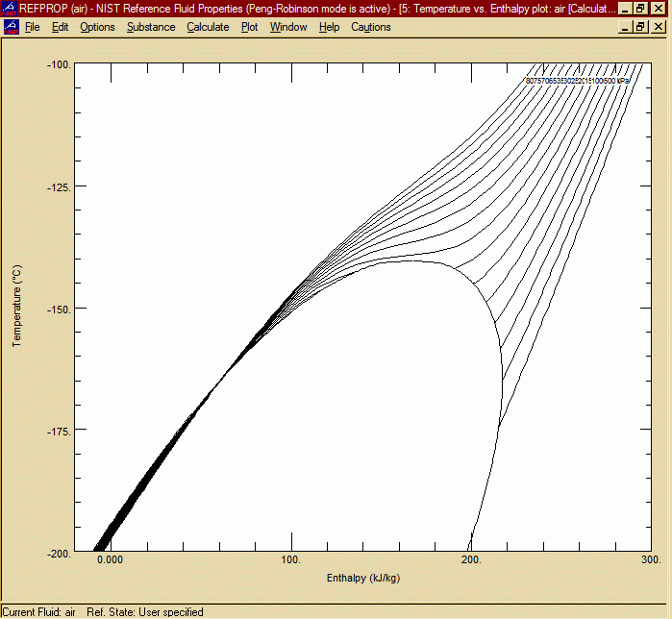Click the REFPROP application icon in title bar
Image resolution: width=672 pixels, height=619 pixels.
coord(10,8)
